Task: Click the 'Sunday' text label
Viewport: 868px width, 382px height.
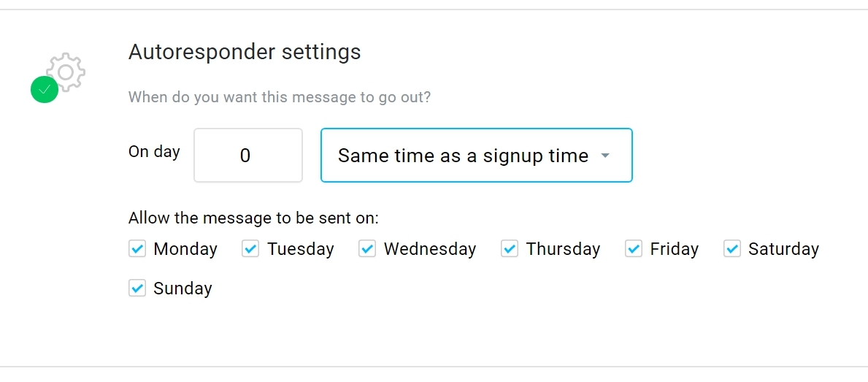Action: click(x=183, y=289)
